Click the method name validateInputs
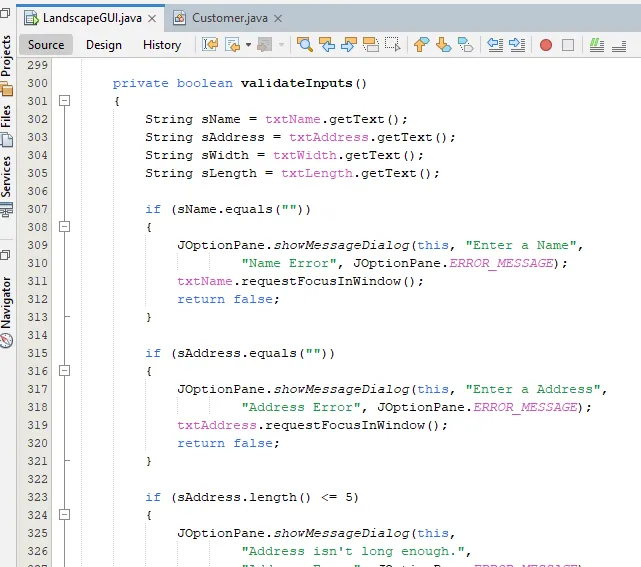Screen dimensions: 641x567 296,83
